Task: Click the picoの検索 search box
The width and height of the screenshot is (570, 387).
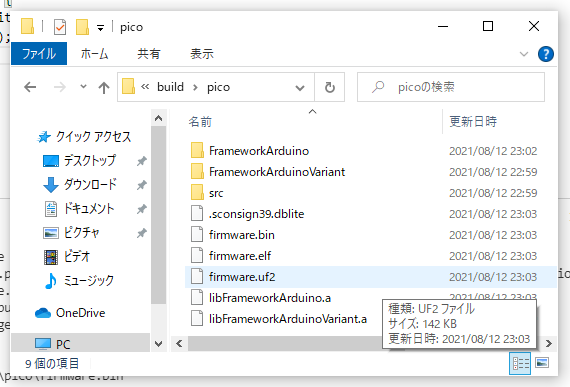Action: pyautogui.click(x=451, y=87)
